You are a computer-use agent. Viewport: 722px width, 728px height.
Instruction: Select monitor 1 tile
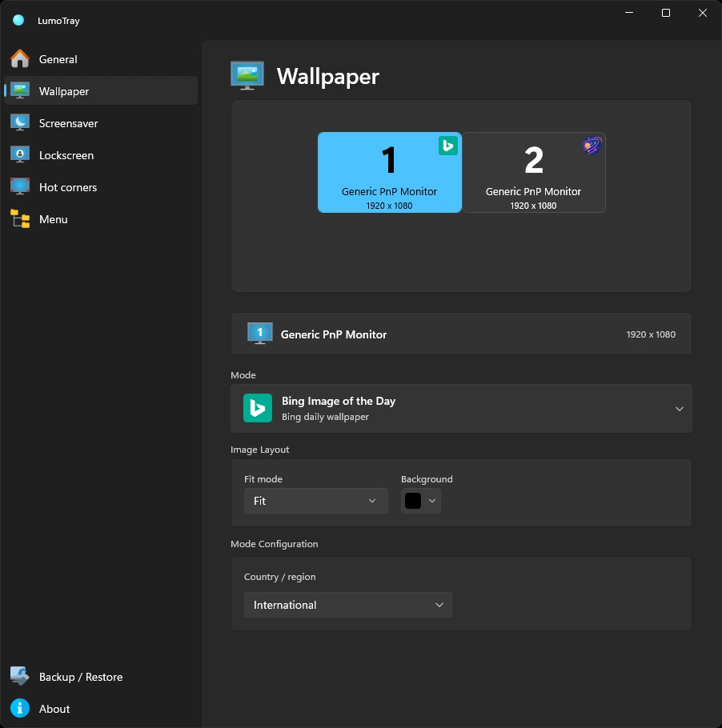point(389,172)
